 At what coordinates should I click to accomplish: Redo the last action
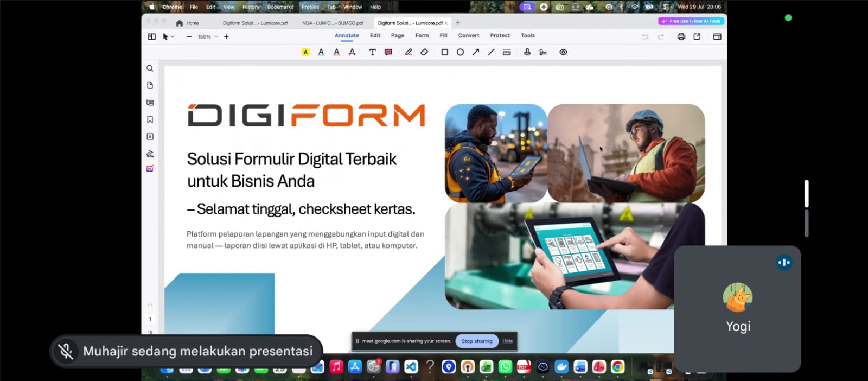point(661,36)
